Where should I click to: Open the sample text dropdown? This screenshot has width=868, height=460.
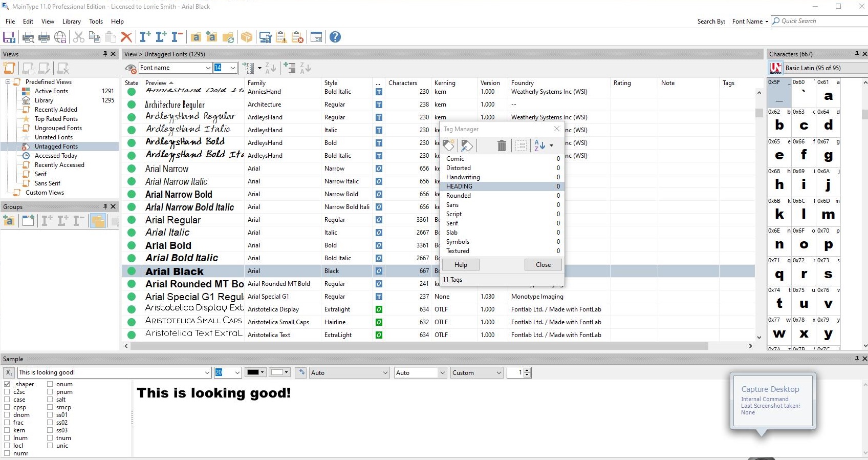(207, 372)
